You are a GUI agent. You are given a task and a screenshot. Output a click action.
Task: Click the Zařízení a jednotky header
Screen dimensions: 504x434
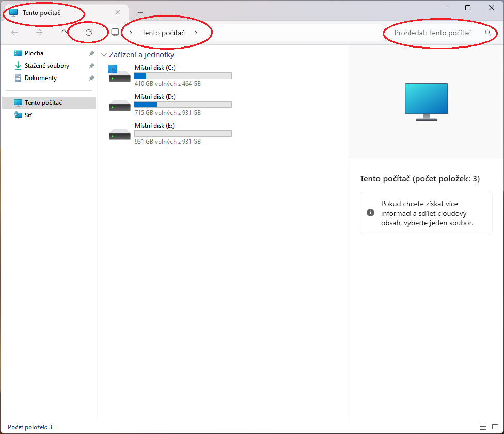(141, 55)
